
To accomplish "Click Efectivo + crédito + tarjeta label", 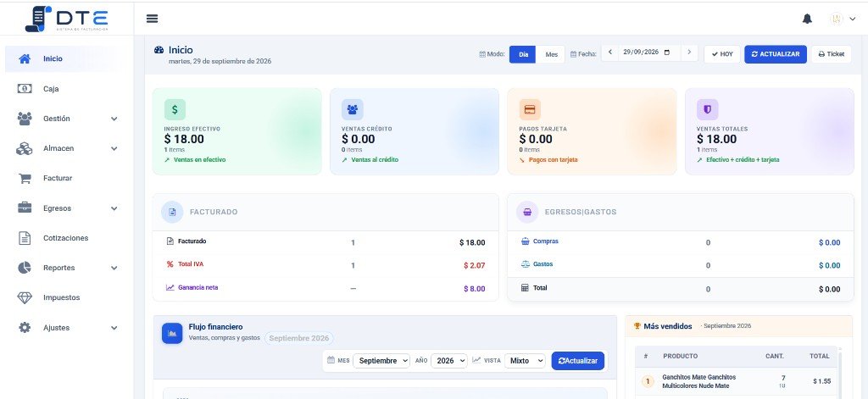I will coord(743,160).
